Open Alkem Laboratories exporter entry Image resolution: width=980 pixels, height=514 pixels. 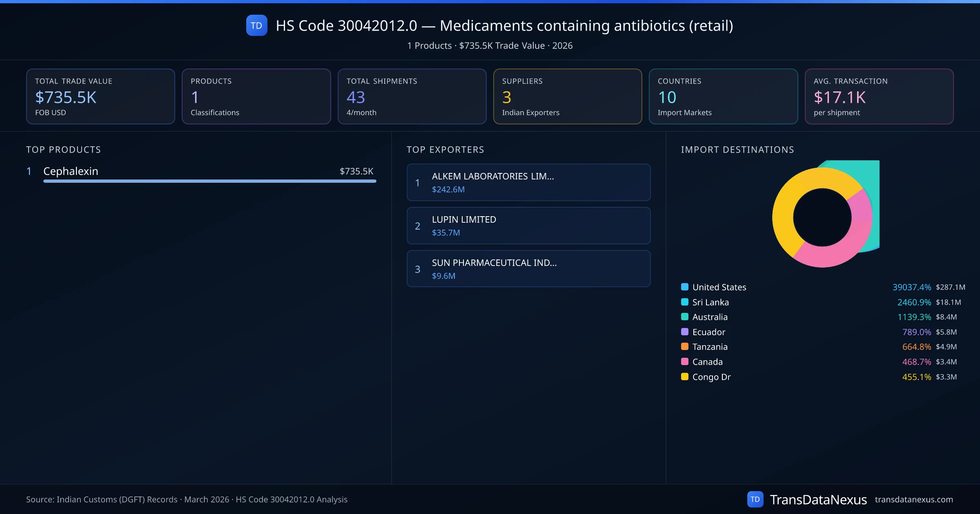(528, 182)
